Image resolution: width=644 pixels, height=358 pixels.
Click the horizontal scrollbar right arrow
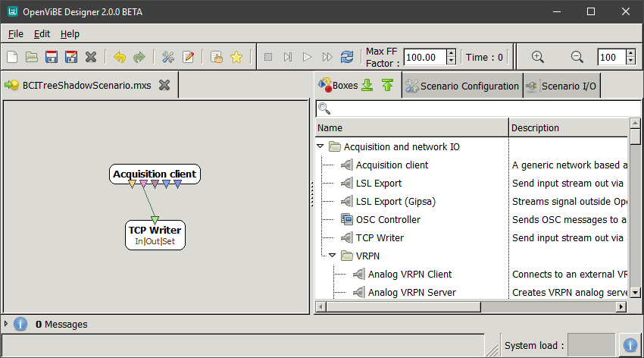click(x=622, y=306)
